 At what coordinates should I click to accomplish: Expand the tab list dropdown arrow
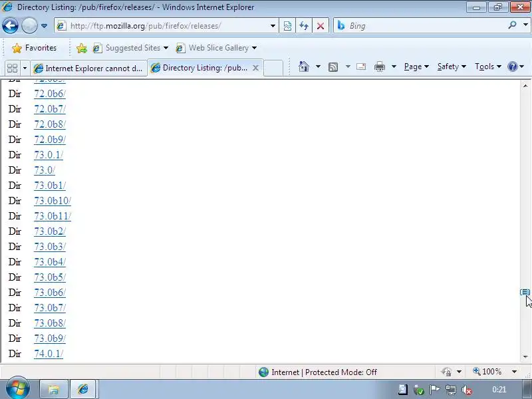tap(25, 68)
